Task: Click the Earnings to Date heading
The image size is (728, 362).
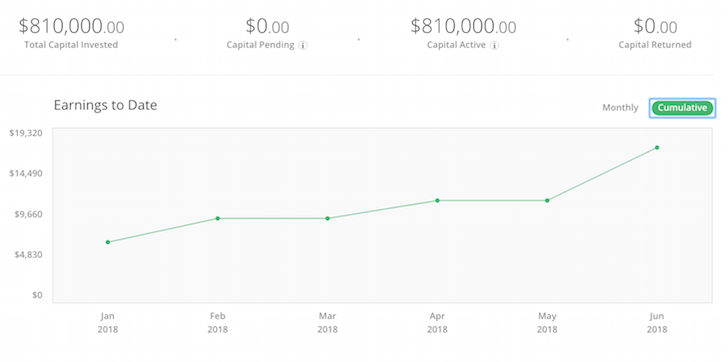Action: tap(105, 105)
